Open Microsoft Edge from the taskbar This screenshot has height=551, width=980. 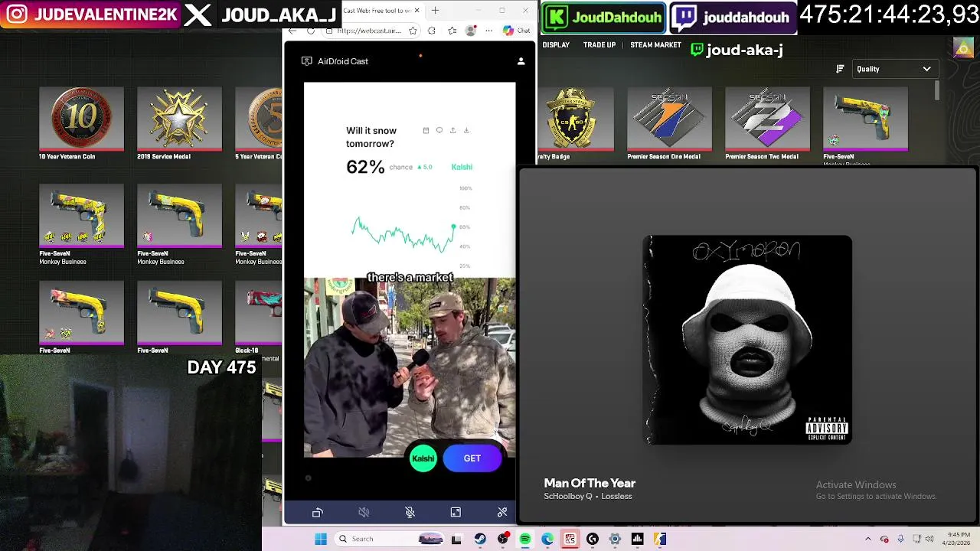point(547,539)
